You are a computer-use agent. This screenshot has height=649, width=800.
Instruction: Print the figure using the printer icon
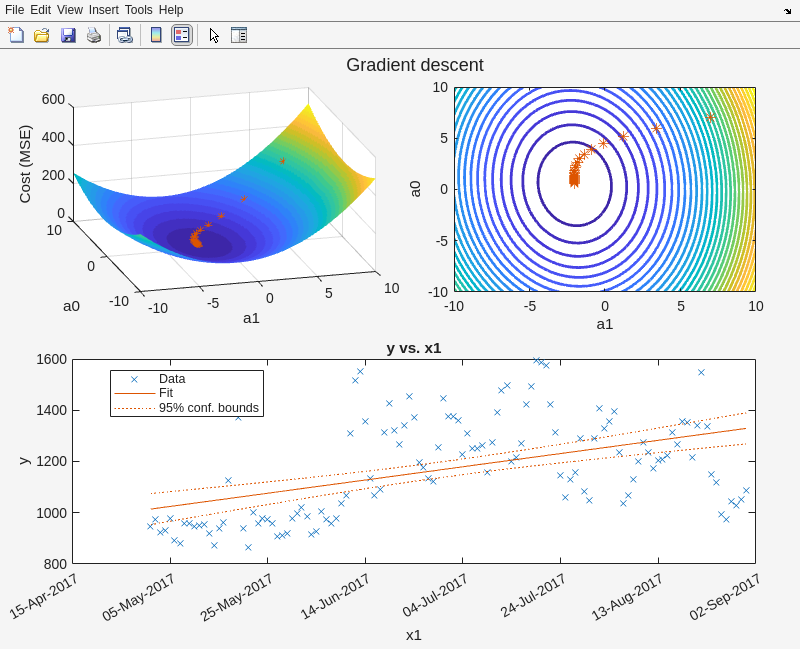click(94, 35)
